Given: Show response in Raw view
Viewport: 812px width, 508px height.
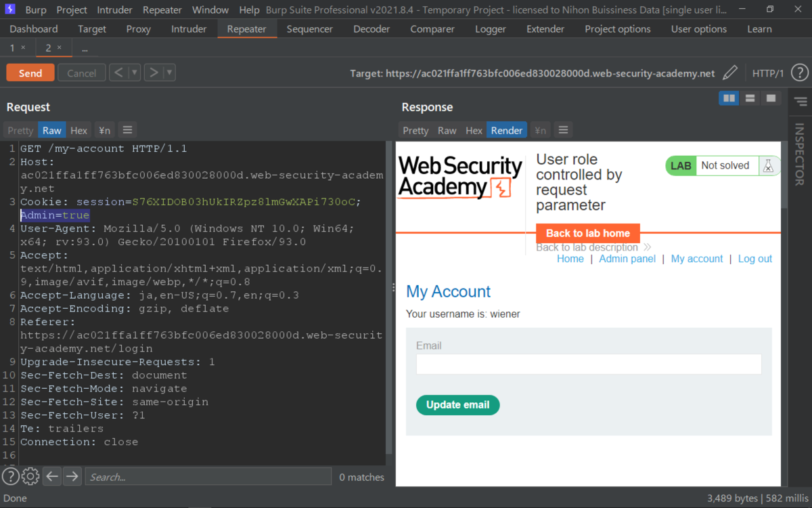Looking at the screenshot, I should 447,130.
